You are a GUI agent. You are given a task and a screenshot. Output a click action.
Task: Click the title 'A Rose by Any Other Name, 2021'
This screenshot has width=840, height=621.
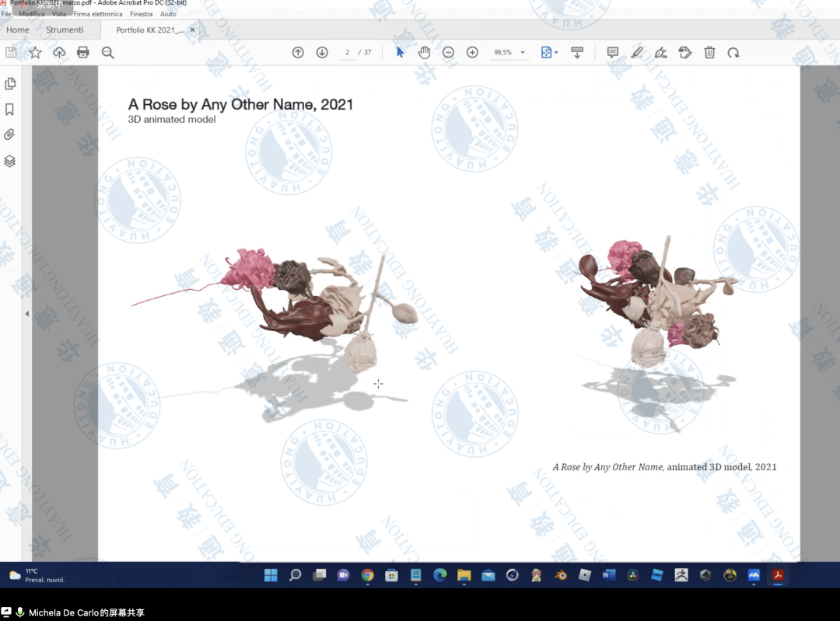click(x=240, y=104)
